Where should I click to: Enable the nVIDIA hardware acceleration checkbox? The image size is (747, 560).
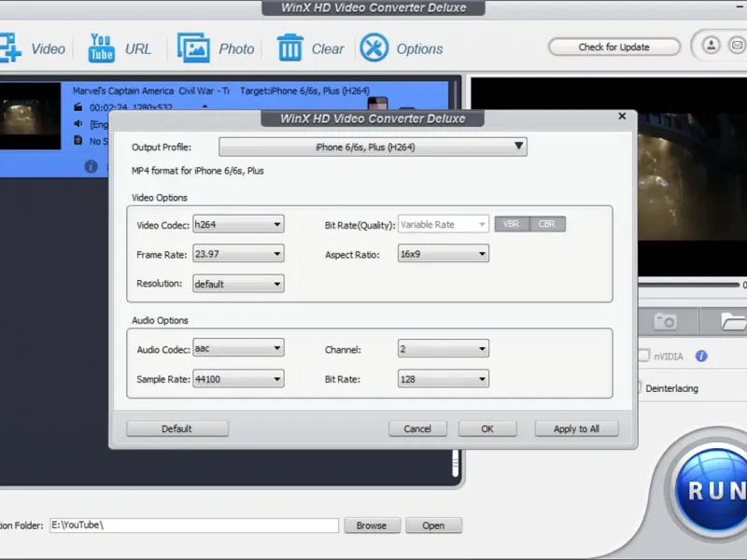tap(643, 356)
